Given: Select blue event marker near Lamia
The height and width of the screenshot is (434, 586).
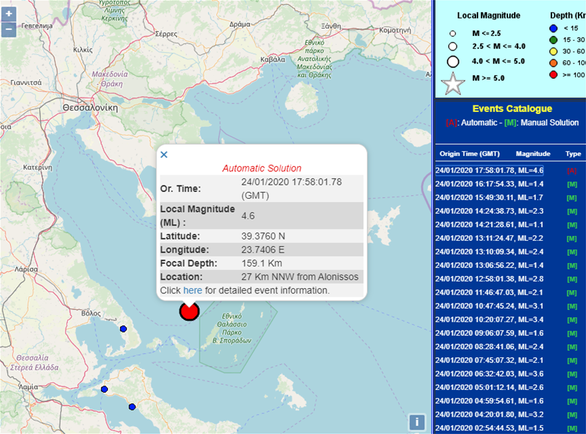Looking at the screenshot, I should coord(104,389).
